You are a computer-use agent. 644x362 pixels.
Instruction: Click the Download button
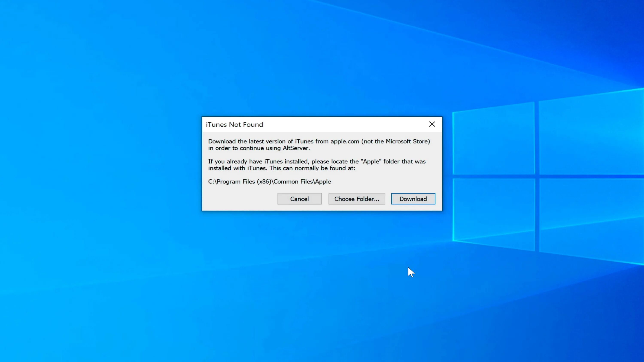click(413, 199)
